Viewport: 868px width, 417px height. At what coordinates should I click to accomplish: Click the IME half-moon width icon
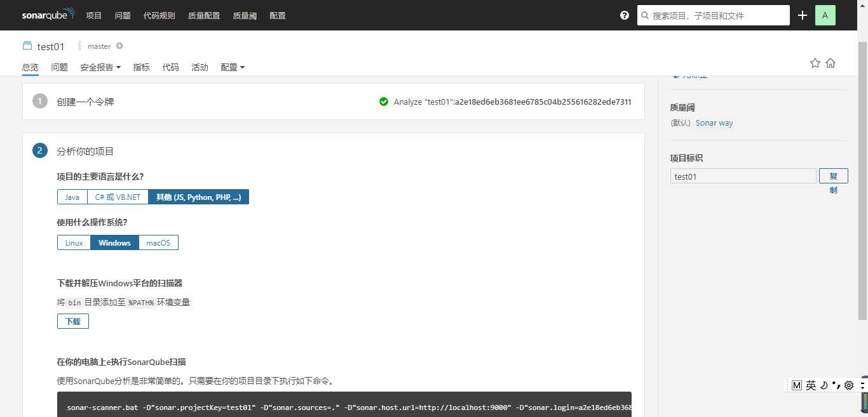coord(824,385)
